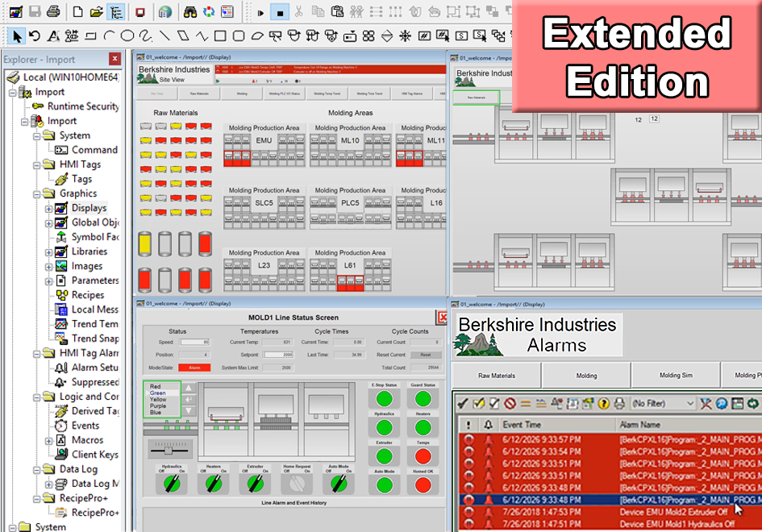Open the Raw Materials tab in Alarms display
The image size is (762, 532).
pyautogui.click(x=496, y=376)
